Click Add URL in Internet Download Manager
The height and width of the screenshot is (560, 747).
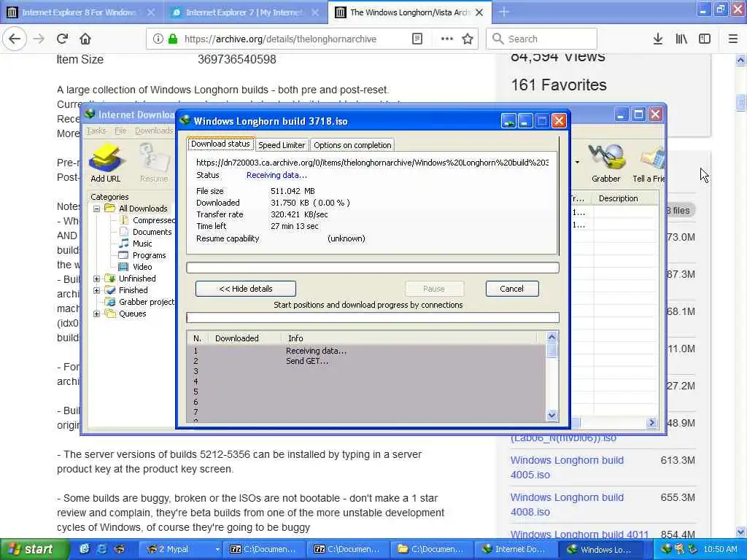[106, 163]
